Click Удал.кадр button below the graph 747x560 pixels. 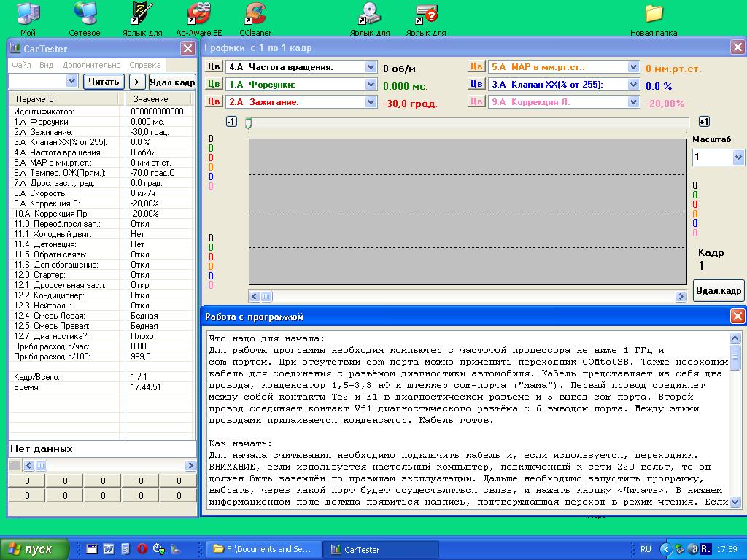pyautogui.click(x=718, y=290)
